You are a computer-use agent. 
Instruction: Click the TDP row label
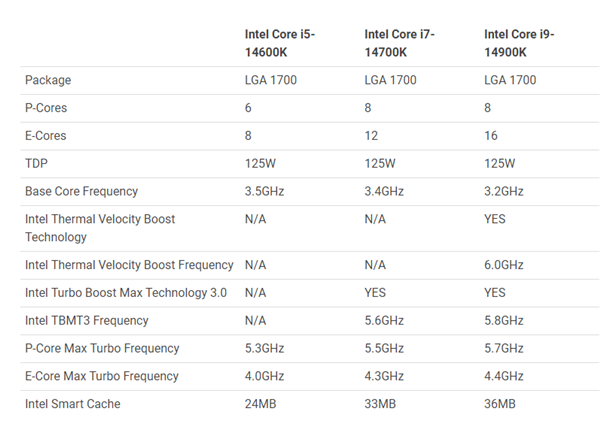[36, 163]
